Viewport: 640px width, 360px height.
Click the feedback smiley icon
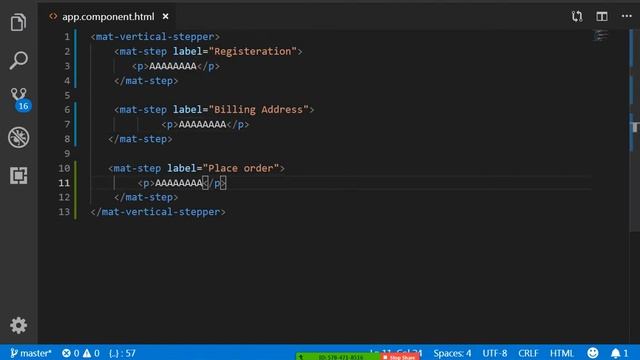(x=593, y=353)
